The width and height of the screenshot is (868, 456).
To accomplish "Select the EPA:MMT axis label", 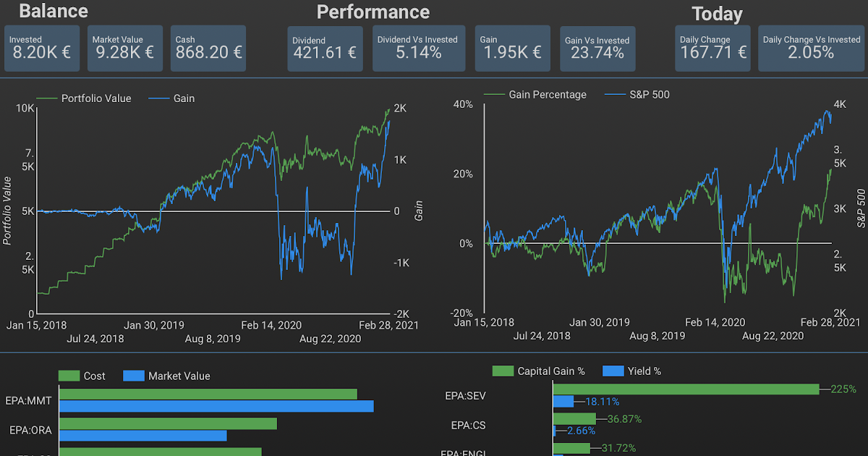I will tap(28, 400).
